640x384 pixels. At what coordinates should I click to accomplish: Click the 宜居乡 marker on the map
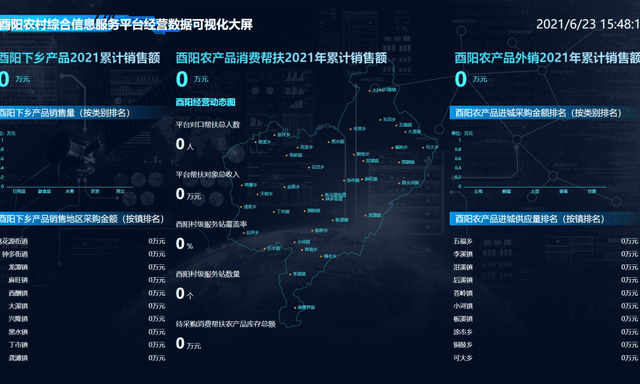(x=292, y=187)
